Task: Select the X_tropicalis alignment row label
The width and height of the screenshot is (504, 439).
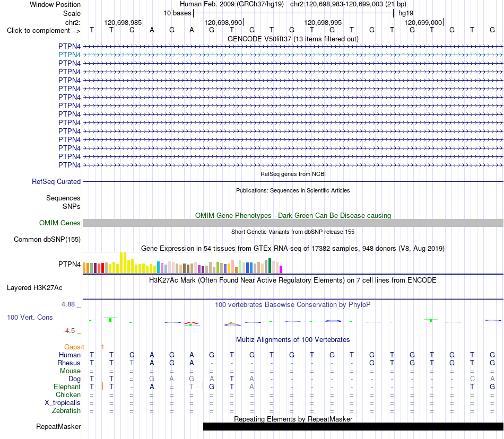Action: coord(63,403)
